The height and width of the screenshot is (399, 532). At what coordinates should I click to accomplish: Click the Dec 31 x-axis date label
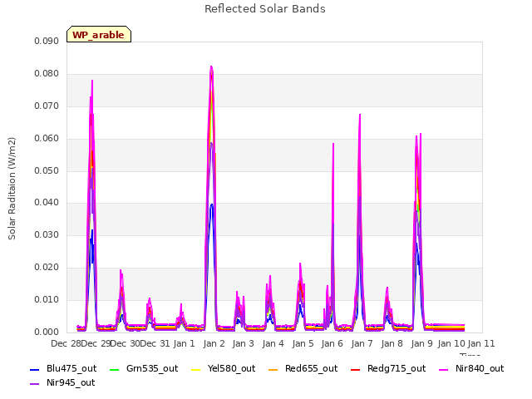155,343
